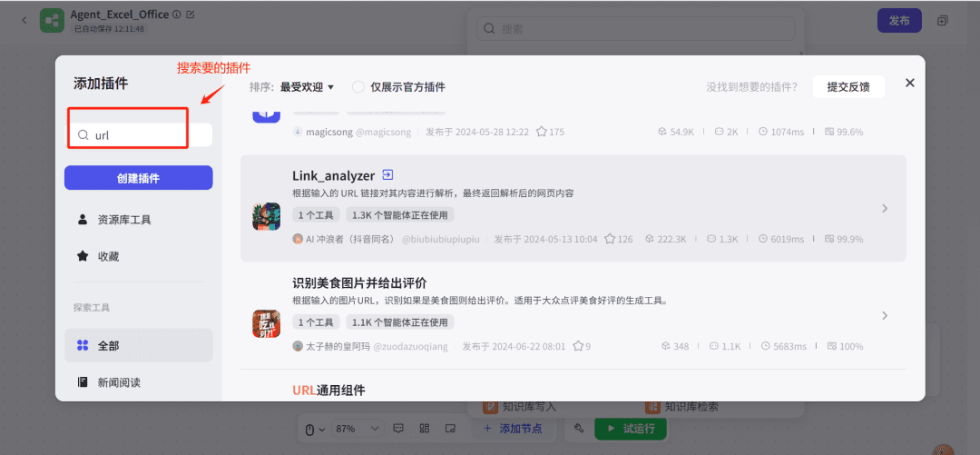Click the green Agent_Excel_Office workflow icon
This screenshot has height=455, width=980.
point(52,21)
